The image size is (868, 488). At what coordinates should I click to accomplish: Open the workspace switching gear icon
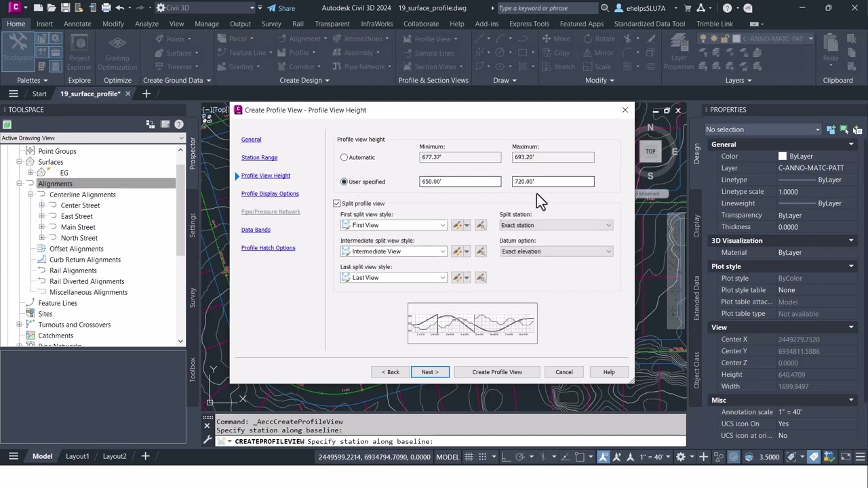(x=681, y=457)
